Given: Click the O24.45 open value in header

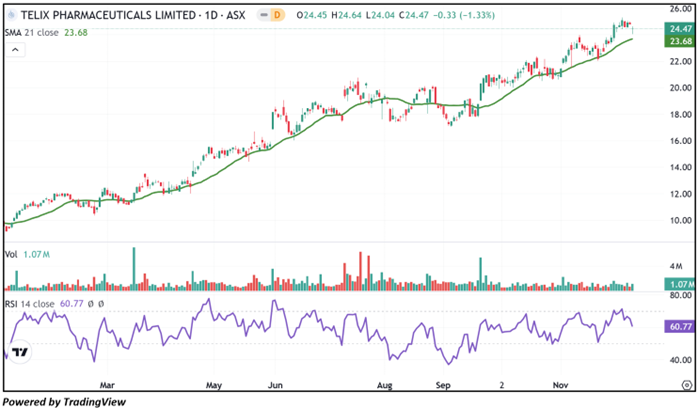Looking at the screenshot, I should point(312,15).
